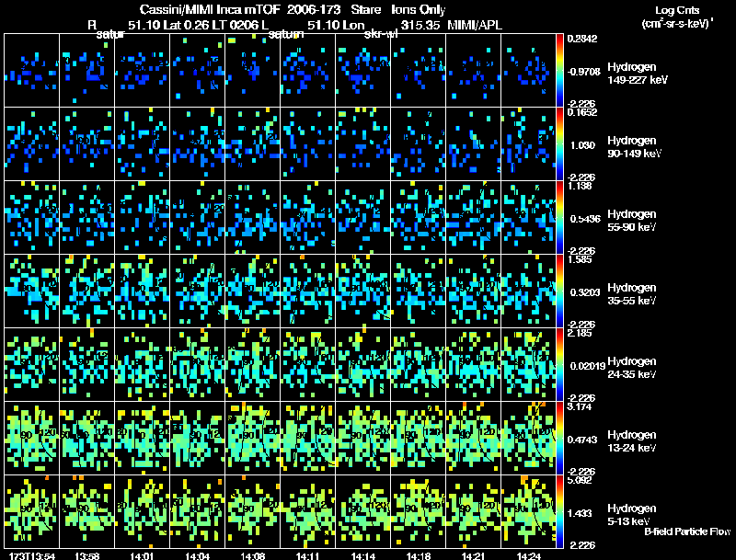This screenshot has height=560, width=736.
Task: Select the 13:54 panel in the 149-227 keV row
Action: [32, 71]
